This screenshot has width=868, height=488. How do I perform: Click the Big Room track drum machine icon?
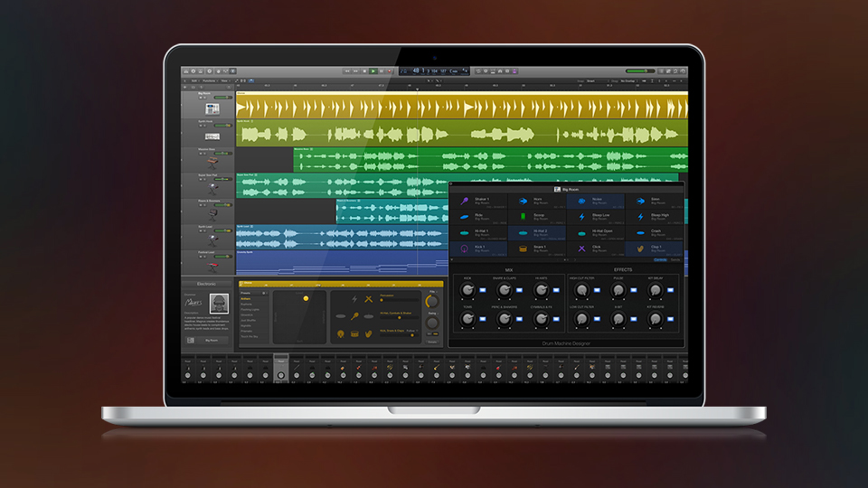(x=212, y=109)
